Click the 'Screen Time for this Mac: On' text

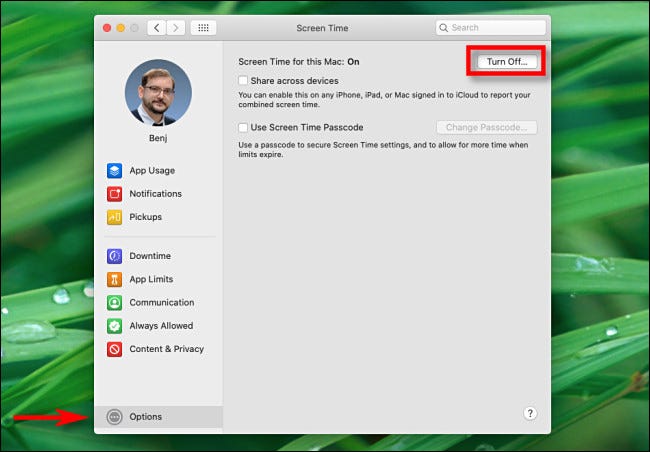click(298, 62)
